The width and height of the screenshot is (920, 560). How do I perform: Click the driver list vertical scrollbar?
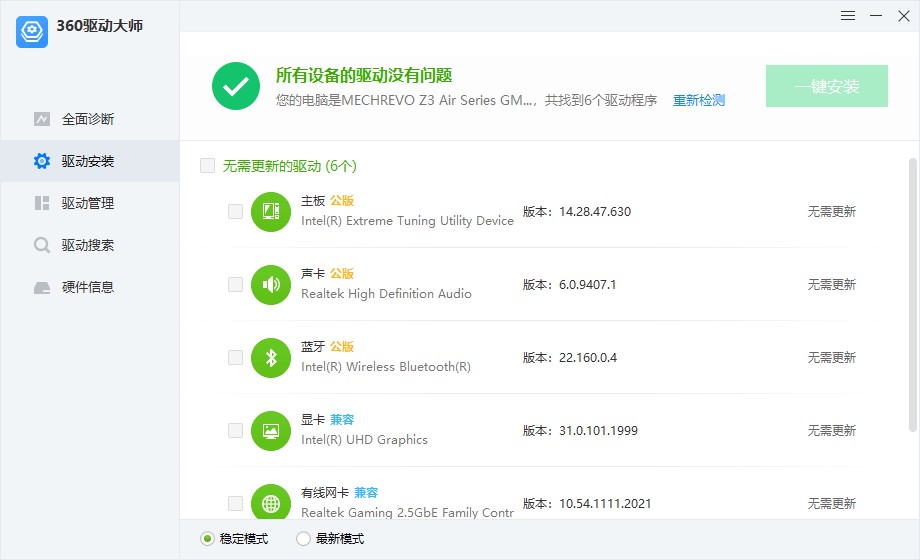pyautogui.click(x=912, y=295)
